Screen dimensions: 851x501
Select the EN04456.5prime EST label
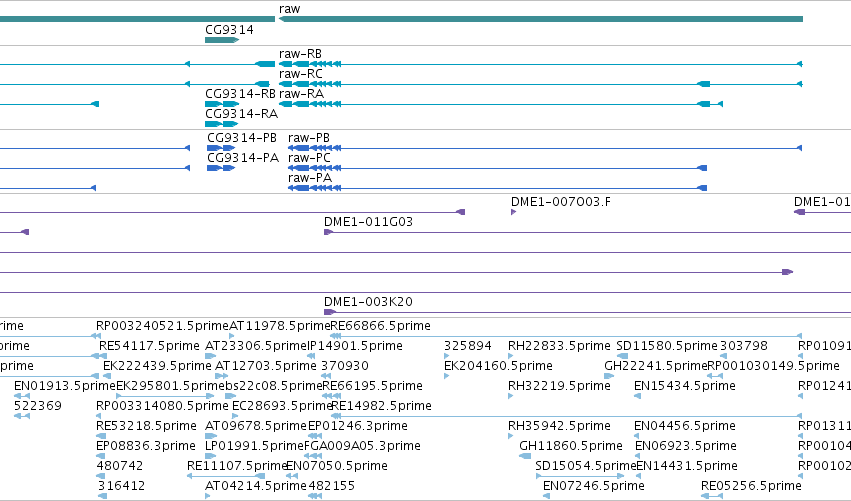tap(685, 426)
